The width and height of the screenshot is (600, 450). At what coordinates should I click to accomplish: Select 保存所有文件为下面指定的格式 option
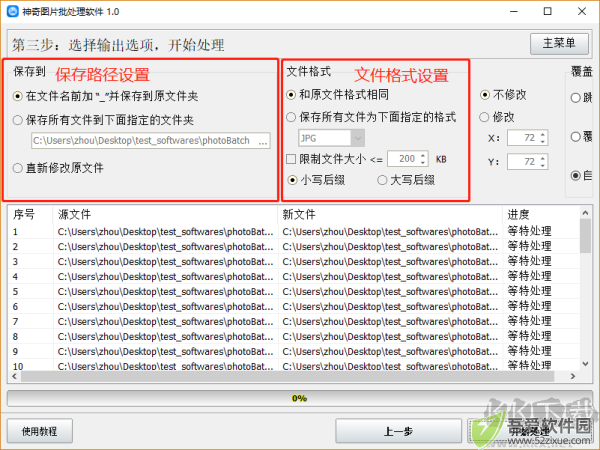click(371, 117)
